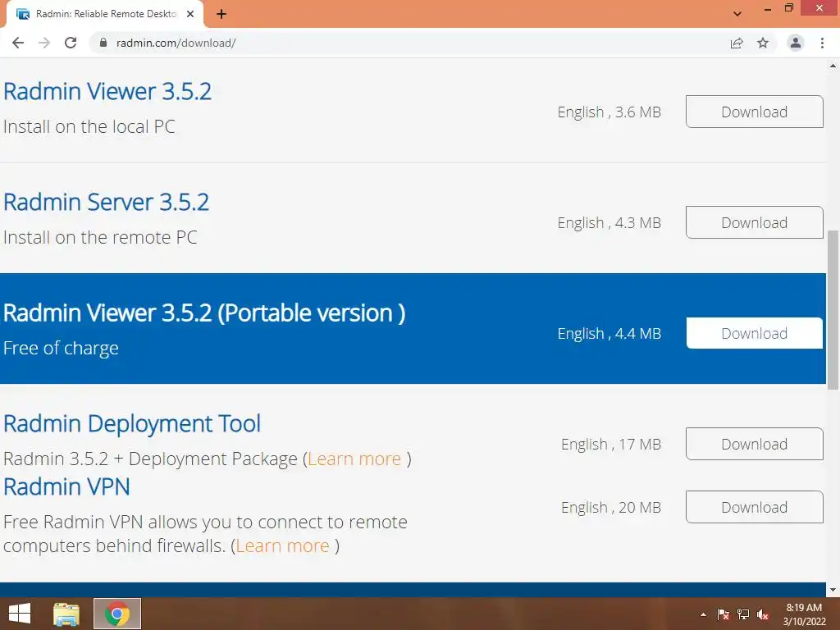Click the Chrome taskbar icon

117,614
